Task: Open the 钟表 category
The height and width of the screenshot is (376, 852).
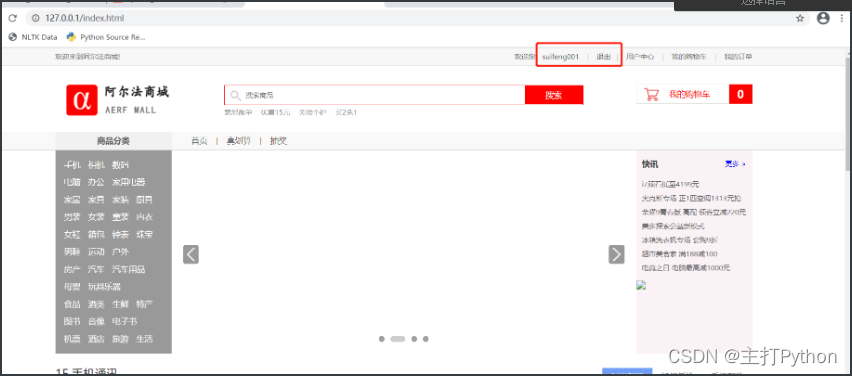Action: tap(120, 235)
